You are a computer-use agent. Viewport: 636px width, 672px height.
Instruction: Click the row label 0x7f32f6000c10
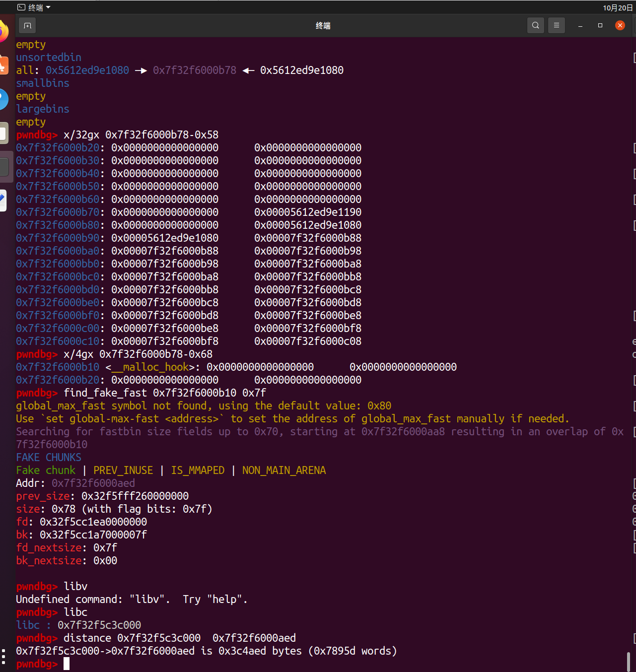[58, 341]
